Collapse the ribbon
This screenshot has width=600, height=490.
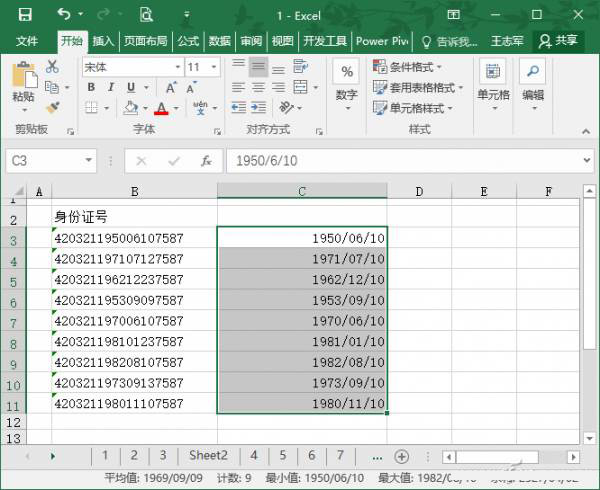point(586,131)
